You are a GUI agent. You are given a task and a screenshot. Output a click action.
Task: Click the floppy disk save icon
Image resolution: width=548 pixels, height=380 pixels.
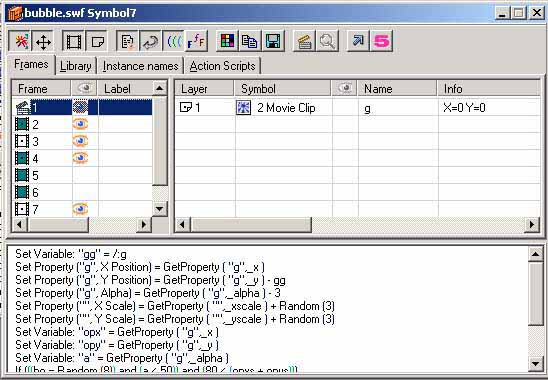pos(273,42)
